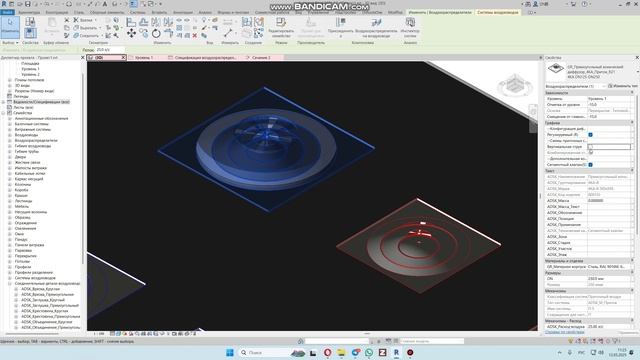This screenshot has width=640, height=360.
Task: Click the Расход flow input field
Action: pyautogui.click(x=110, y=50)
